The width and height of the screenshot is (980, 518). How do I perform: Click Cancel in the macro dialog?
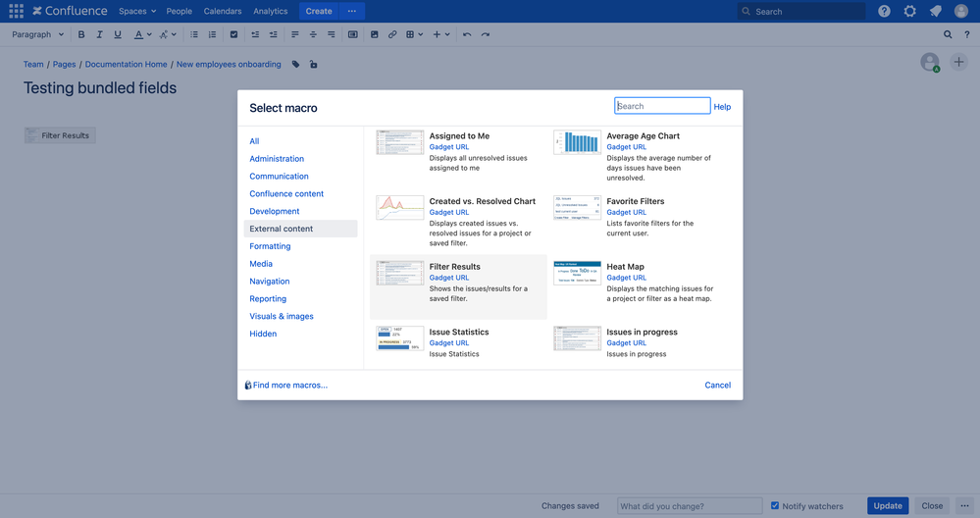pos(717,385)
